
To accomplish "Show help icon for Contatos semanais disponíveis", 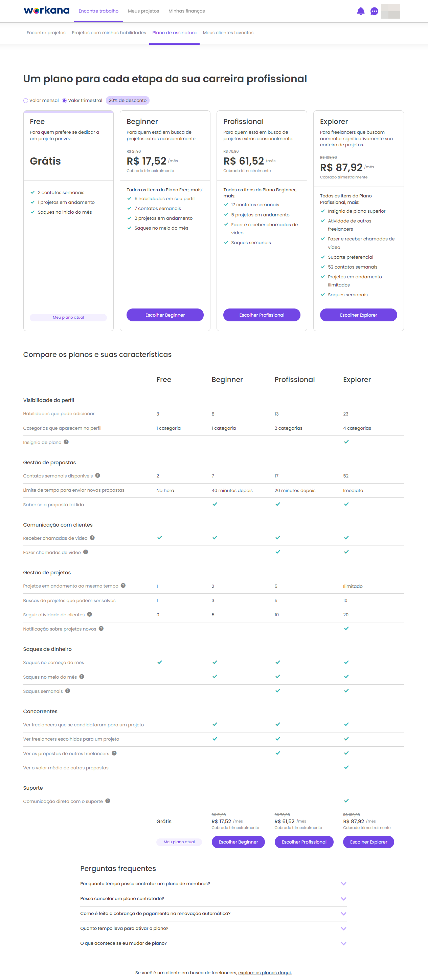I will click(98, 475).
